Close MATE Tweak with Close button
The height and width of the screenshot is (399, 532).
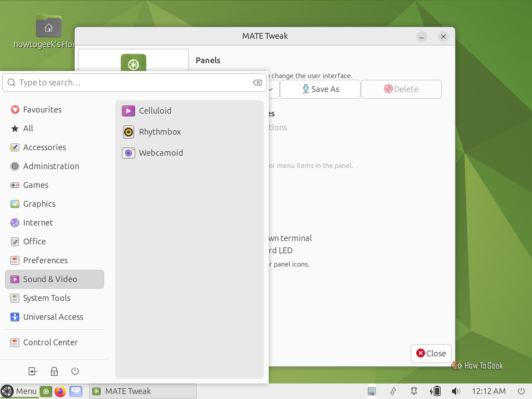click(431, 354)
